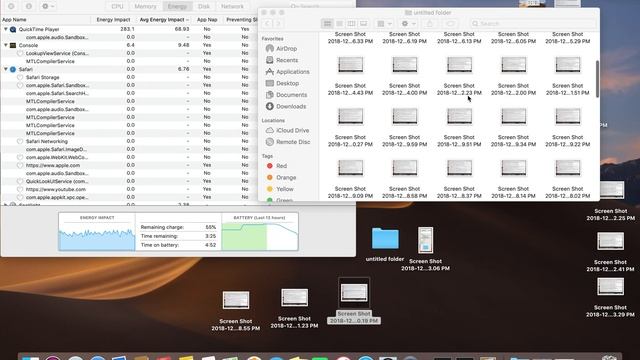Go back in the Finder window
640x360 pixels.
[x=267, y=24]
